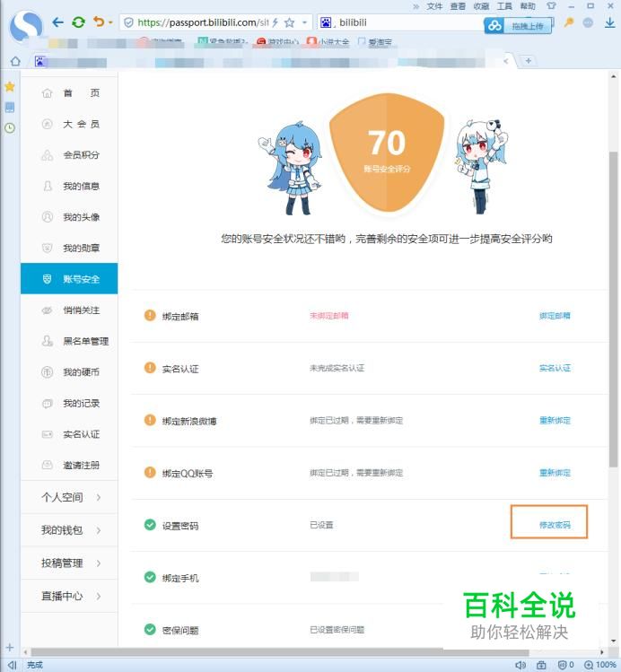The image size is (621, 672).
Task: Open the 查看 menu
Action: click(458, 6)
